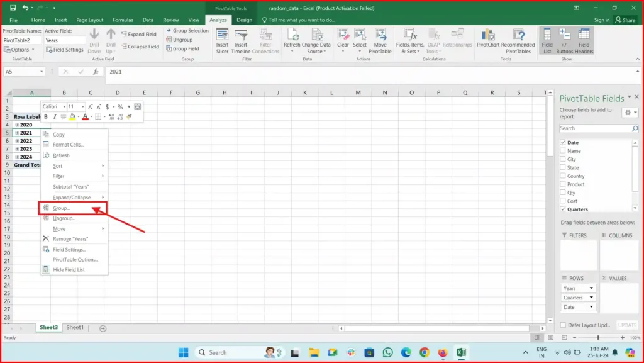Image resolution: width=644 pixels, height=363 pixels.
Task: Click the UPDATE button in fields pane
Action: pyautogui.click(x=626, y=325)
